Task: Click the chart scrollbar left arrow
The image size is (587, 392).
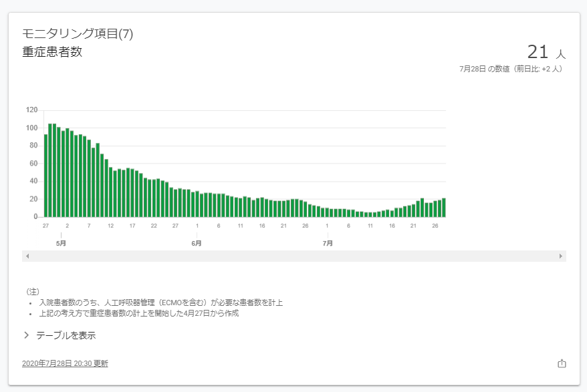Action: (27, 256)
